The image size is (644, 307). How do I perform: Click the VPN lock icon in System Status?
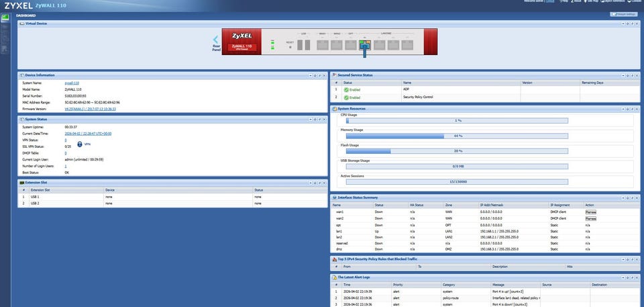tap(80, 144)
